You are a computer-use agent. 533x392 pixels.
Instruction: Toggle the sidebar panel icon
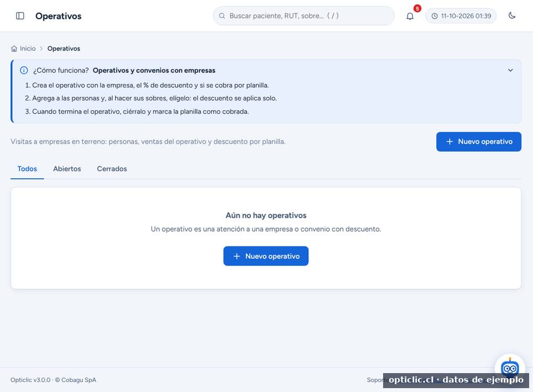click(20, 16)
